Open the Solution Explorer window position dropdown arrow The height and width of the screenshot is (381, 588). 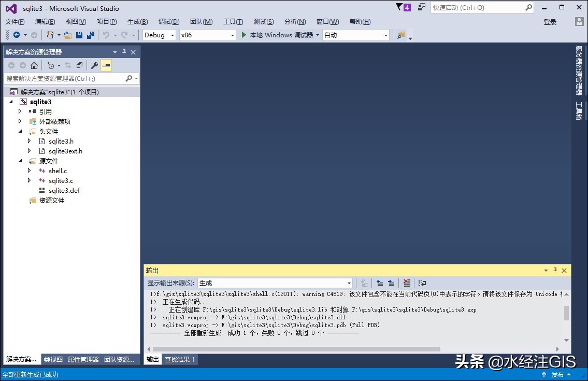point(115,52)
